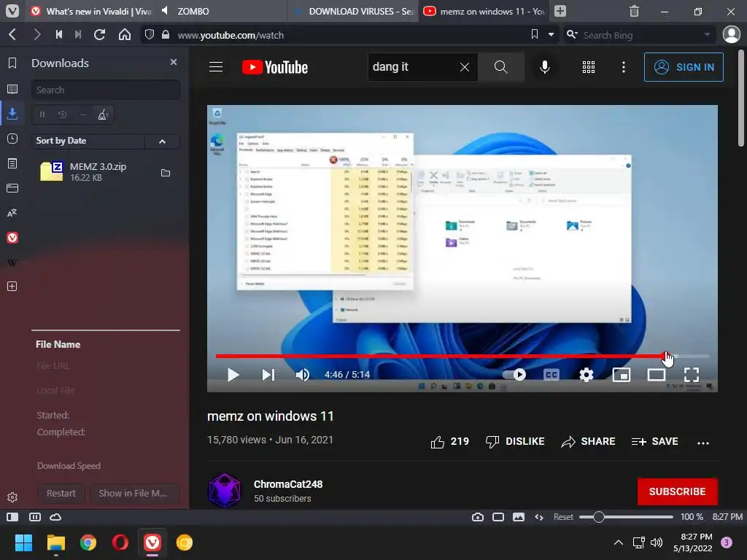Open the Bookmarks side panel

coord(12,63)
